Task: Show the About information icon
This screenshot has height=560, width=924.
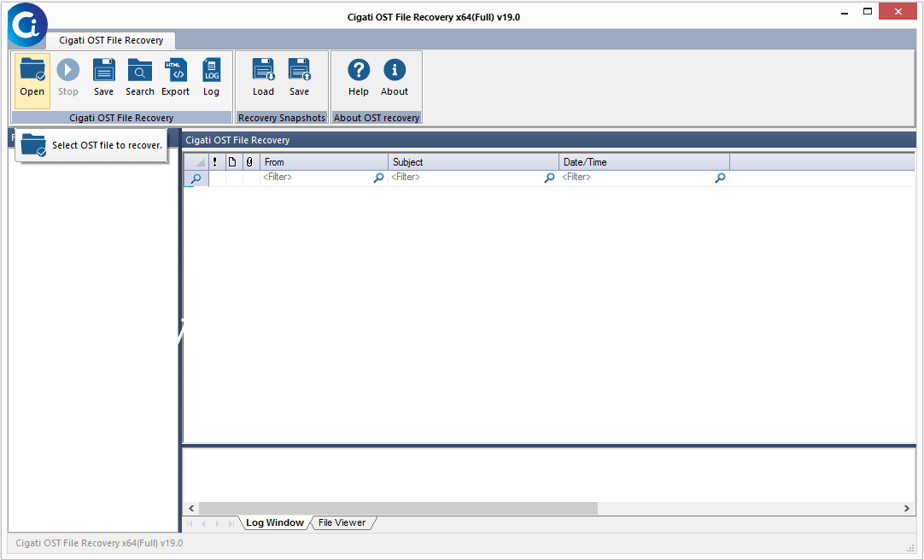Action: [395, 78]
